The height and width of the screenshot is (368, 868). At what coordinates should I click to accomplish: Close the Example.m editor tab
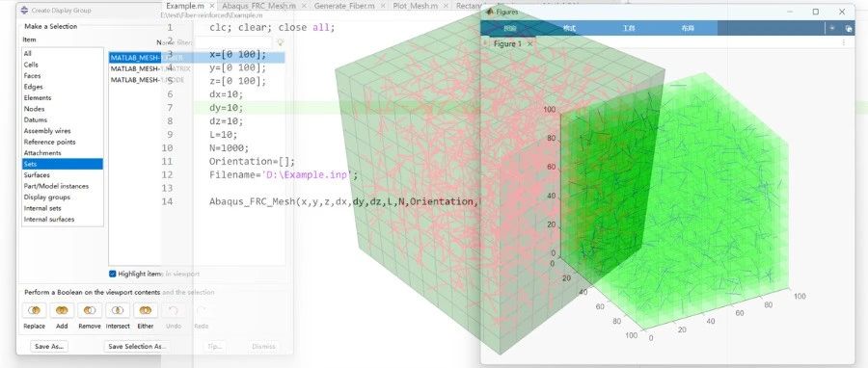tap(212, 6)
